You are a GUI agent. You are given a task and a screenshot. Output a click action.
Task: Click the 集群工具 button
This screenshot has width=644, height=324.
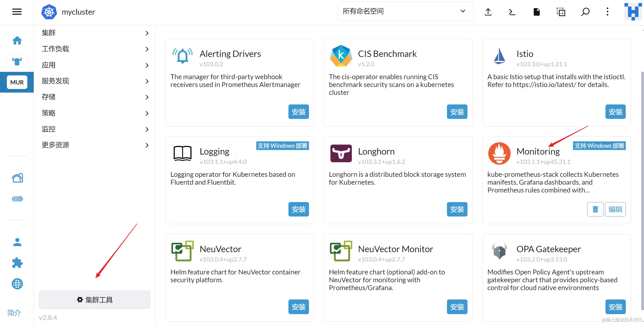(94, 300)
